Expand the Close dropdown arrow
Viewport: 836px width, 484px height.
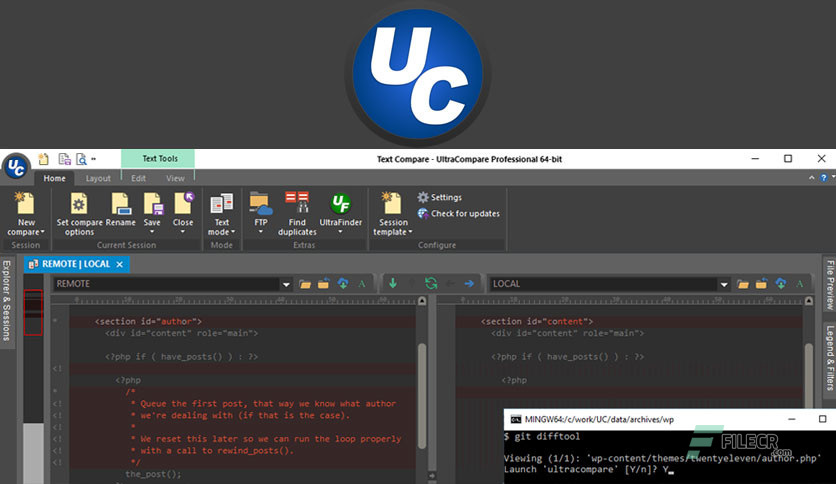pos(183,232)
